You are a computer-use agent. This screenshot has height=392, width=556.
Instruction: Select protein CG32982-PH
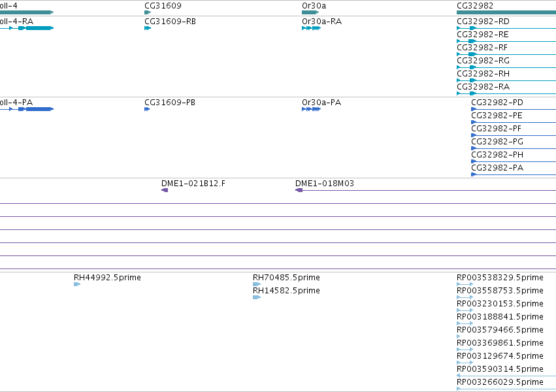497,155
